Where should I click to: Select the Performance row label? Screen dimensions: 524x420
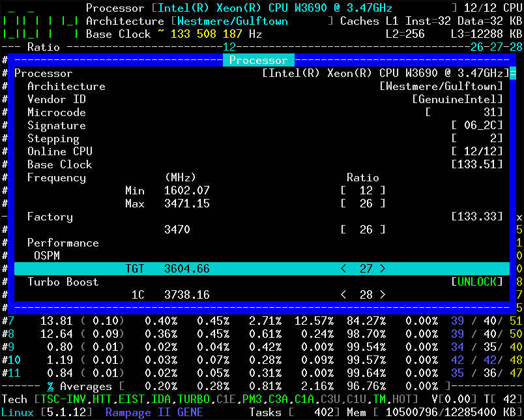click(x=63, y=243)
